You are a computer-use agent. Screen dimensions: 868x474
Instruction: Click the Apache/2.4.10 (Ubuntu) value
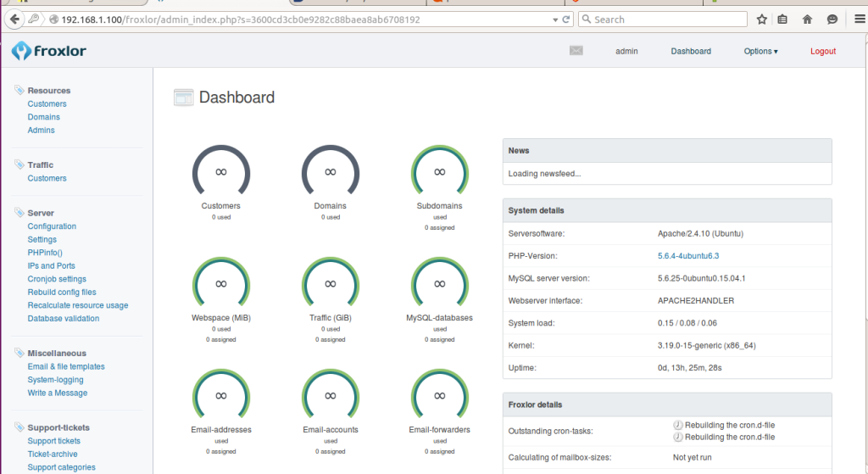pyautogui.click(x=700, y=234)
